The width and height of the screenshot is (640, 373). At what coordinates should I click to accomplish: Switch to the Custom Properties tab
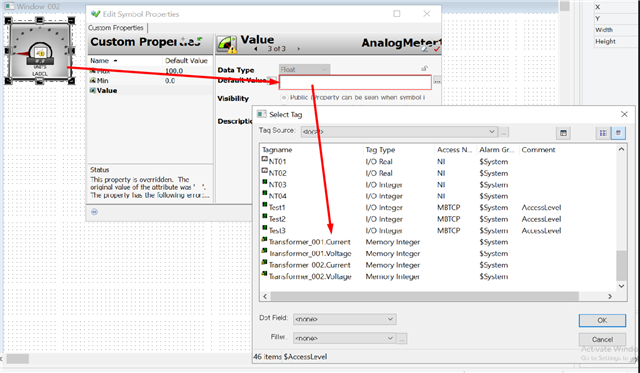click(116, 28)
